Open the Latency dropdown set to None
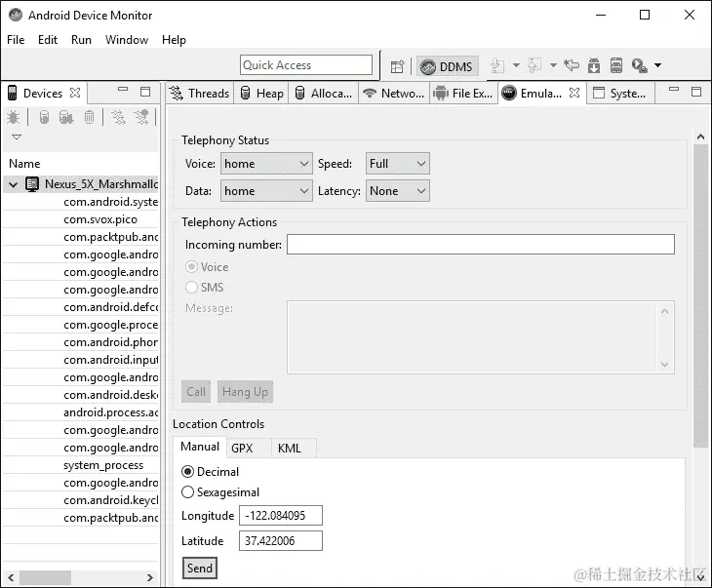Screen dimensions: 712x588 click(398, 191)
